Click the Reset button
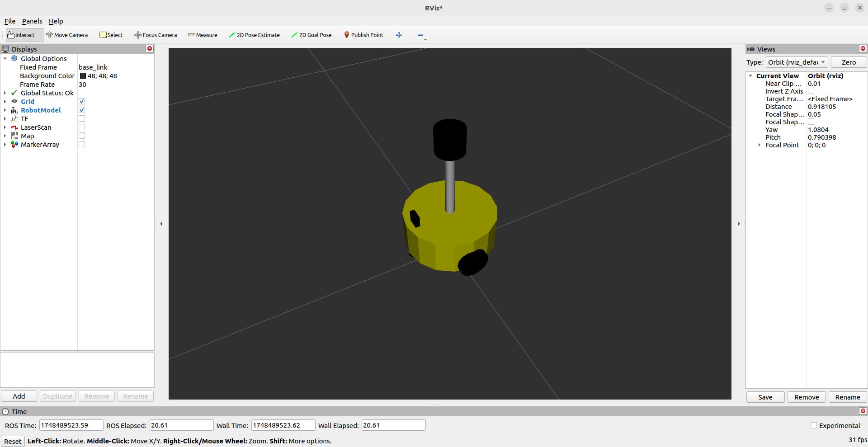The image size is (868, 447). pos(13,441)
